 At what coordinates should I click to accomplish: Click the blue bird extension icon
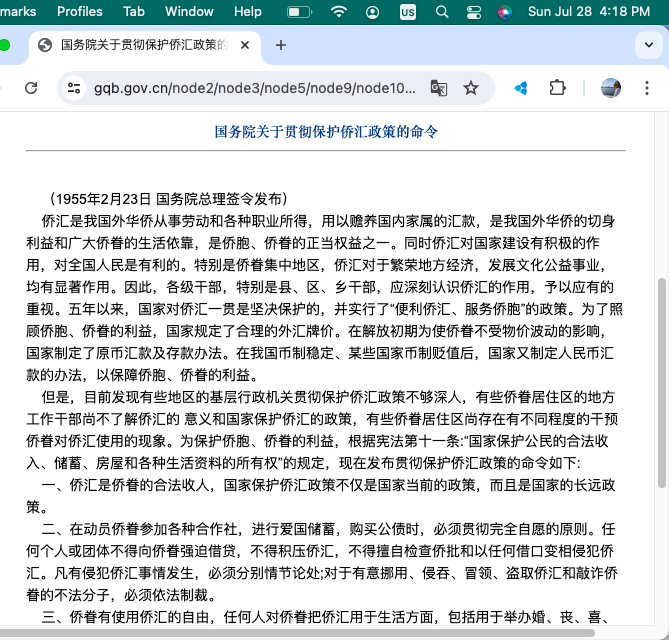(x=521, y=88)
